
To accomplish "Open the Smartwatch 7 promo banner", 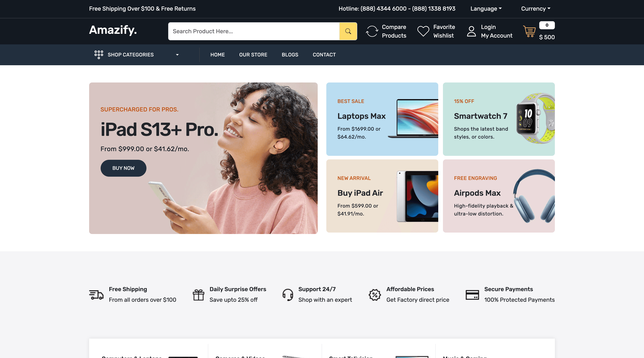I will point(499,119).
